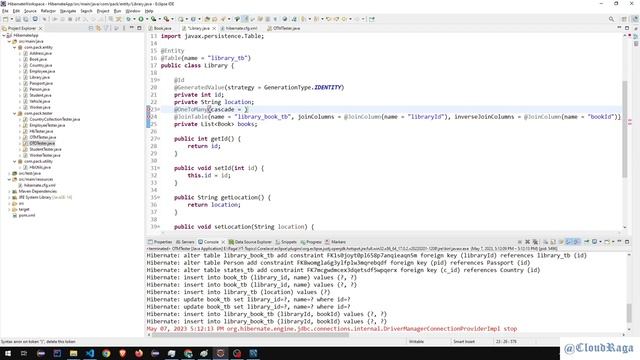This screenshot has width=640, height=360.
Task: Open the Data Source Explorer tab
Action: pos(250,242)
